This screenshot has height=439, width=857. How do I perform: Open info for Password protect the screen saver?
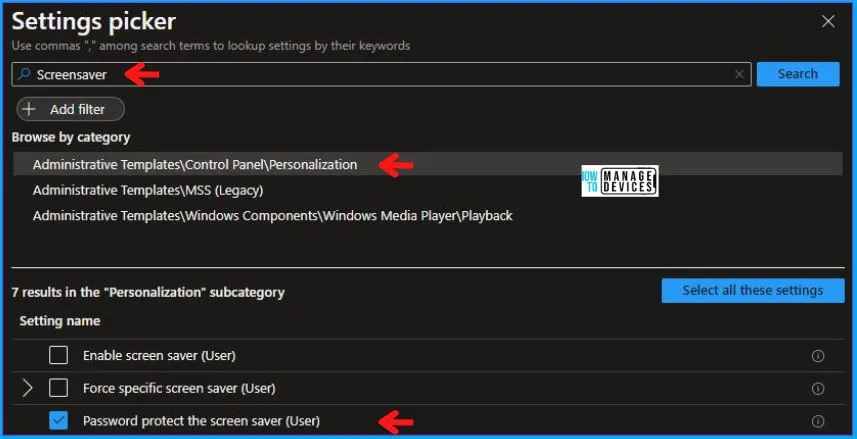[x=818, y=421]
